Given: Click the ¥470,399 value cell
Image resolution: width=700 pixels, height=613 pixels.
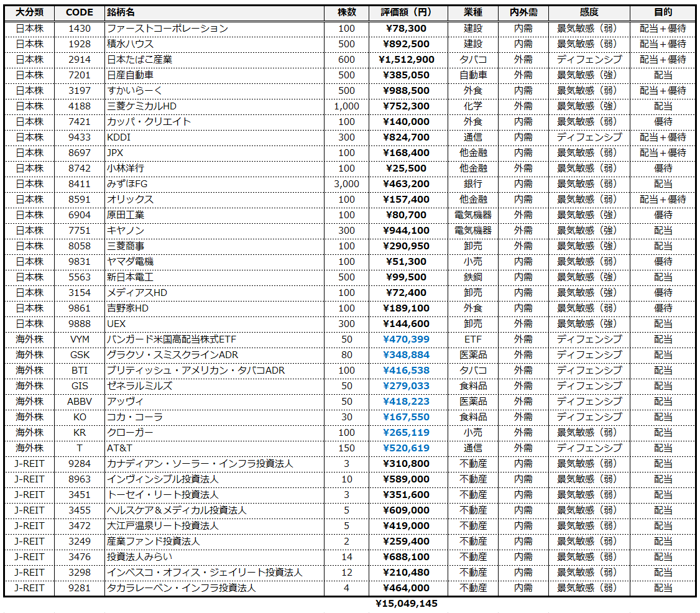Looking at the screenshot, I should (x=408, y=339).
